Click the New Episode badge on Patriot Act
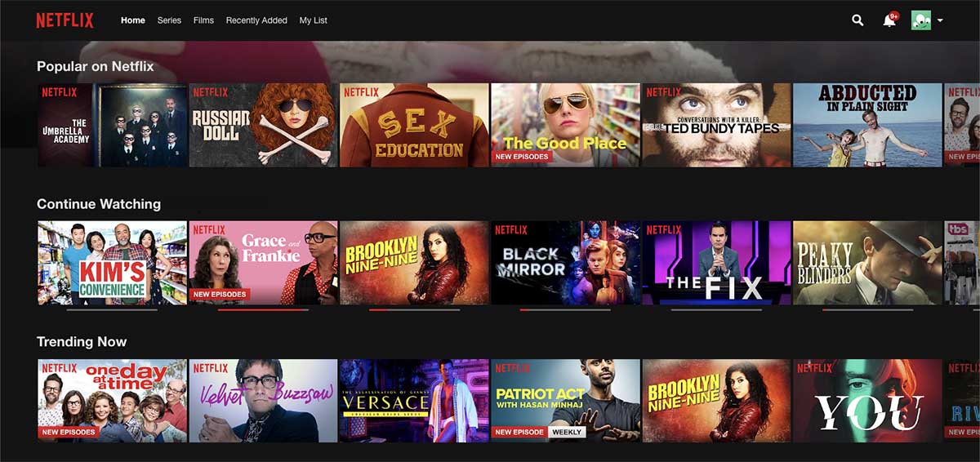 click(x=519, y=432)
